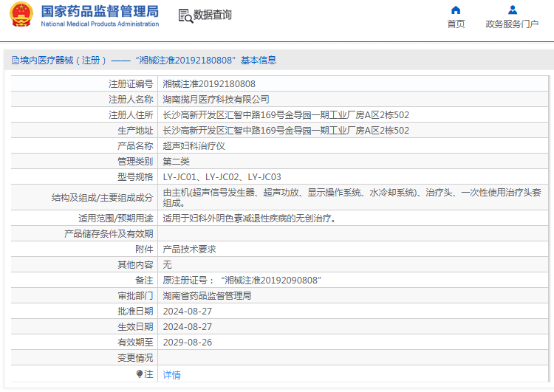Click the 附件 label
The height and width of the screenshot is (392, 554).
pos(144,250)
